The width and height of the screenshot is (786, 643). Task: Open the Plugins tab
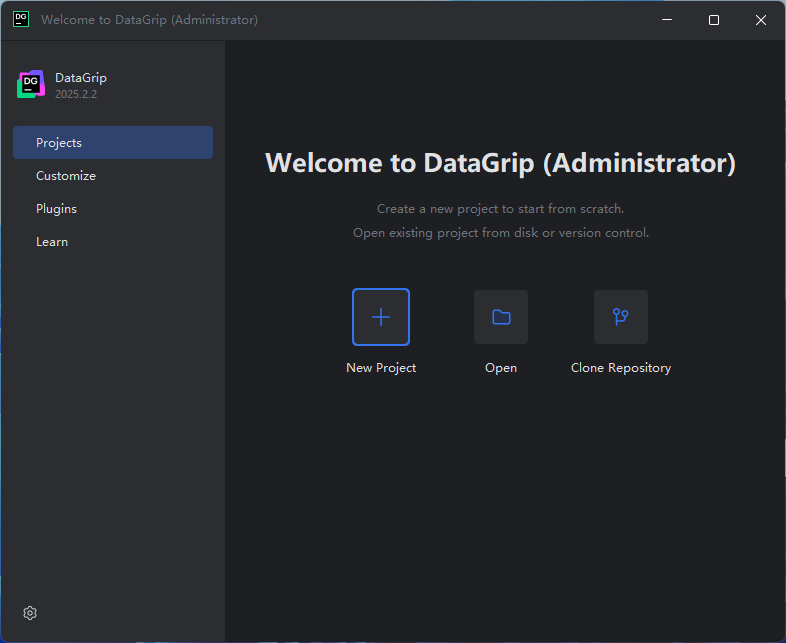click(x=113, y=209)
